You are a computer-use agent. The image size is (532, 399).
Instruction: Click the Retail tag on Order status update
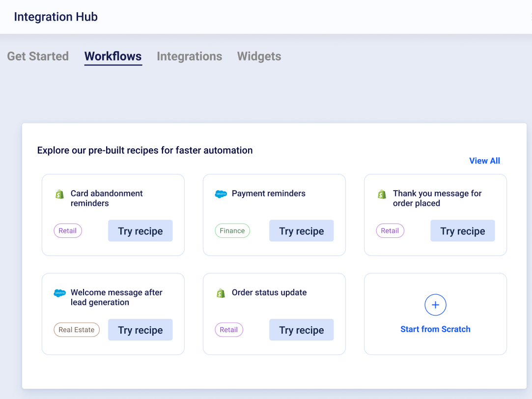click(229, 330)
